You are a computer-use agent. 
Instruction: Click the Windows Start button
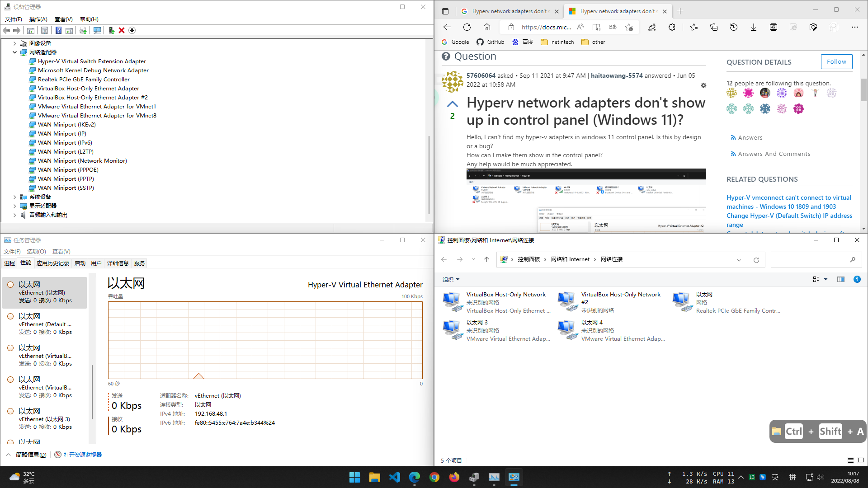354,477
